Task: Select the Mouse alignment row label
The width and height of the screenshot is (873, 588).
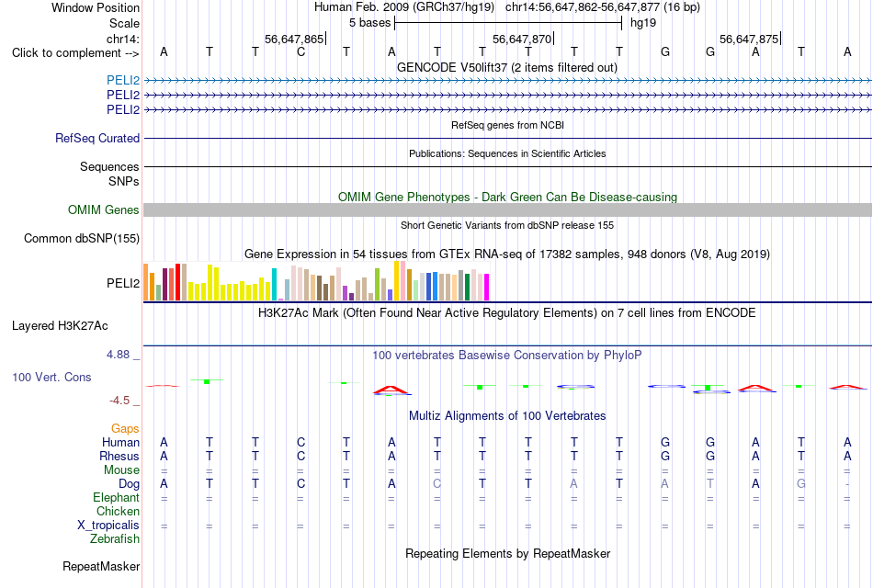Action: (121, 470)
